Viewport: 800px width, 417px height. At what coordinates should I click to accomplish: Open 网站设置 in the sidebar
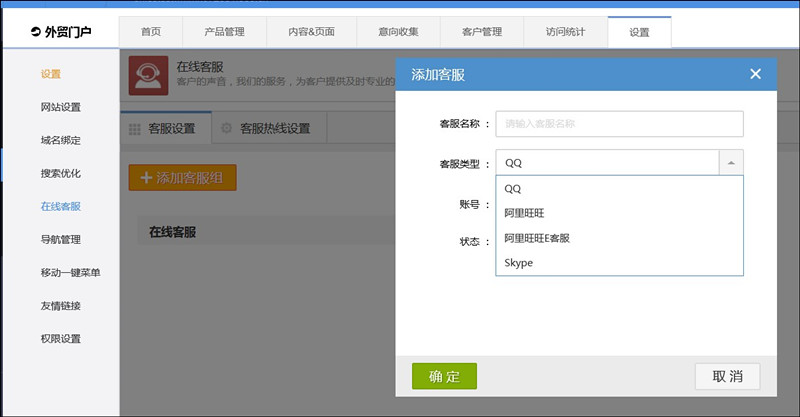pos(60,107)
